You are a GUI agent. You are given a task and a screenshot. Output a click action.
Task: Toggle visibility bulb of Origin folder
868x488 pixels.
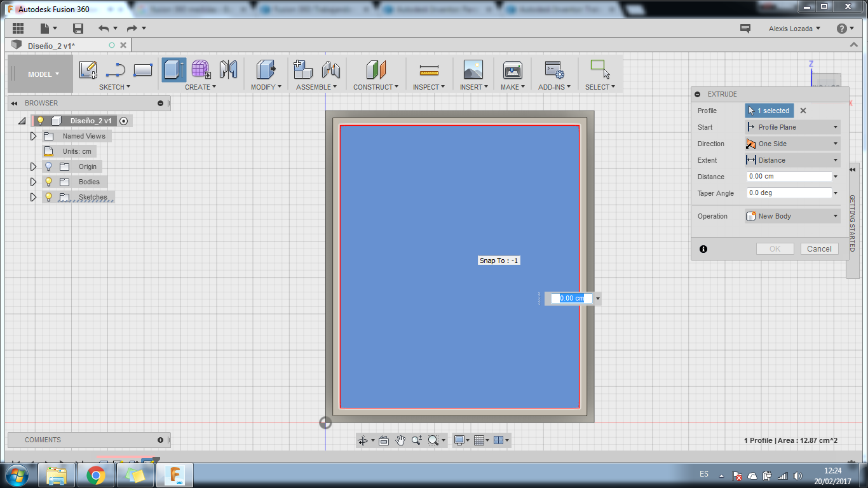coord(48,166)
